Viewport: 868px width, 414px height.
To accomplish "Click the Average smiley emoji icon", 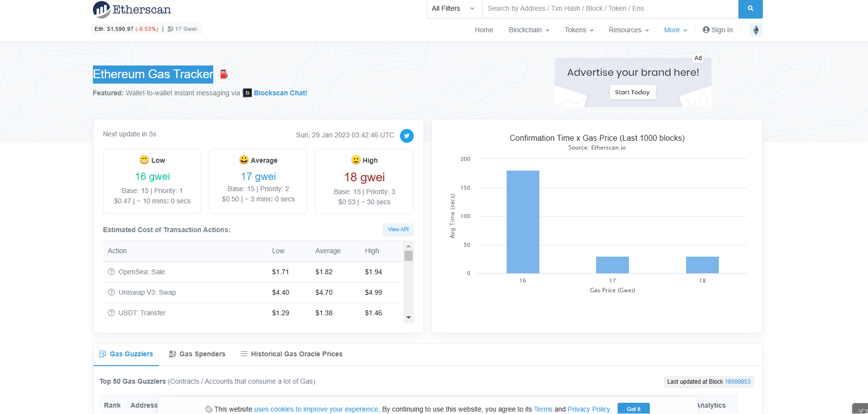I will tap(244, 160).
